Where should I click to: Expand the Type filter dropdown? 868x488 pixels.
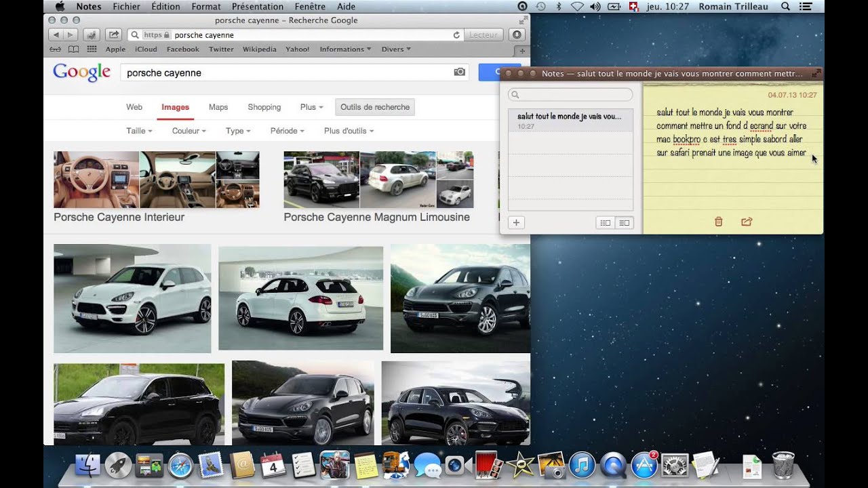click(238, 131)
